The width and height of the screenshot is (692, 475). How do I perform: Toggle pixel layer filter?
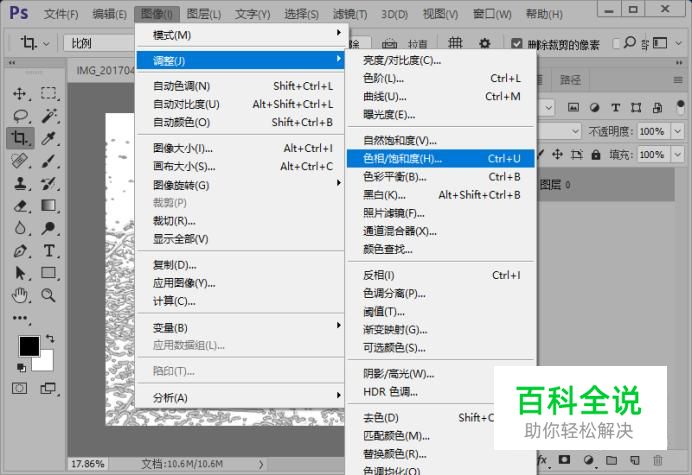click(x=573, y=107)
